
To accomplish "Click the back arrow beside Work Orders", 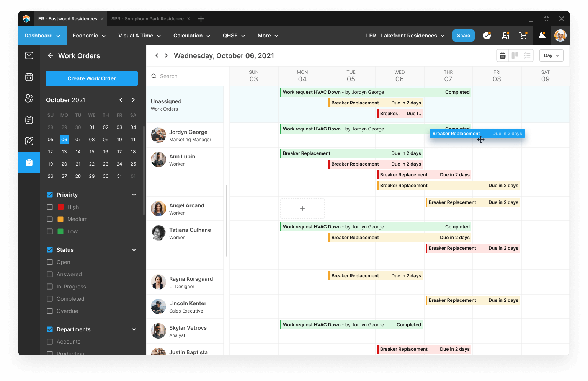I will coord(50,55).
